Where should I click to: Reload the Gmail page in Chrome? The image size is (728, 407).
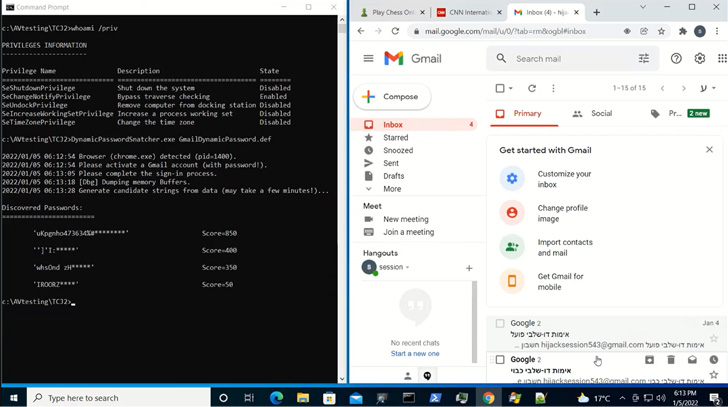pyautogui.click(x=395, y=31)
